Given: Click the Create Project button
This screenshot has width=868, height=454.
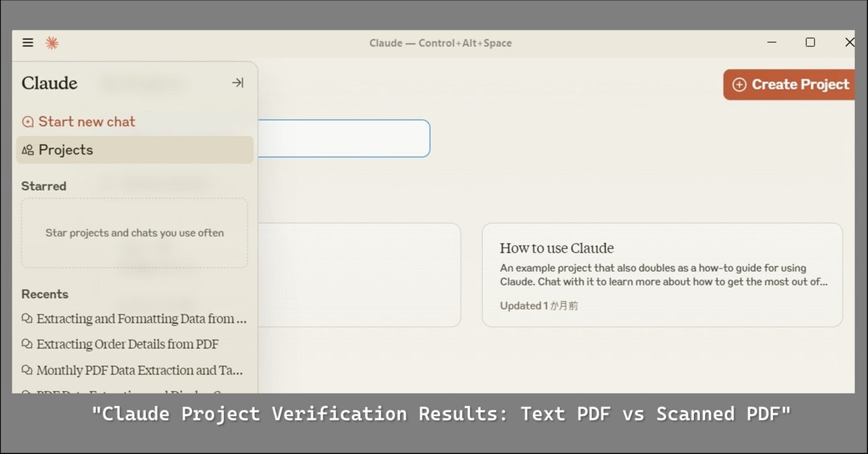Looking at the screenshot, I should click(x=789, y=85).
